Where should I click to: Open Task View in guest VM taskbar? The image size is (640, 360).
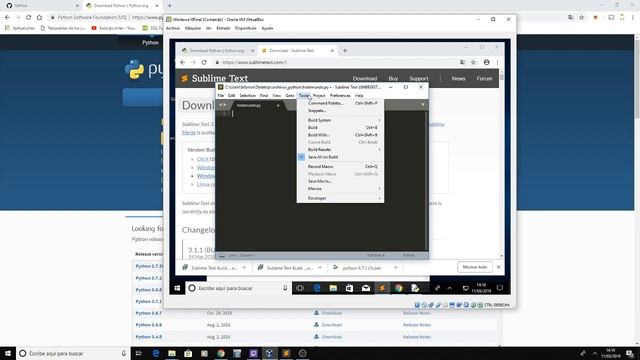pos(300,288)
